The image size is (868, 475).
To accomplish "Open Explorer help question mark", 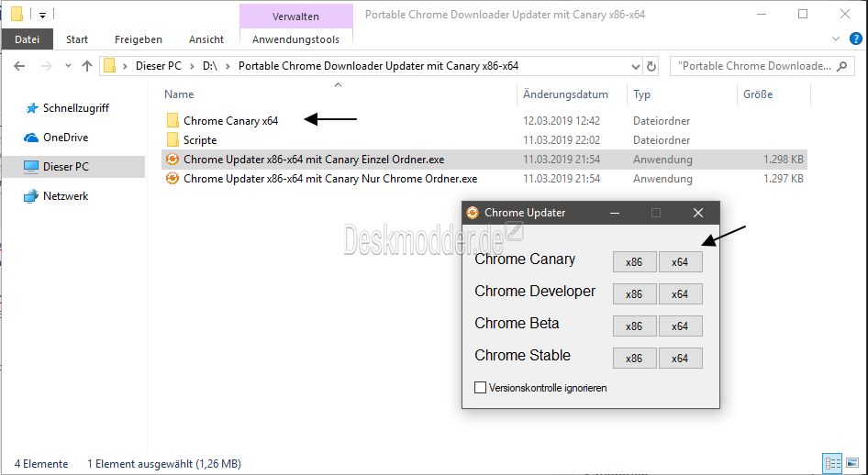I will click(856, 39).
